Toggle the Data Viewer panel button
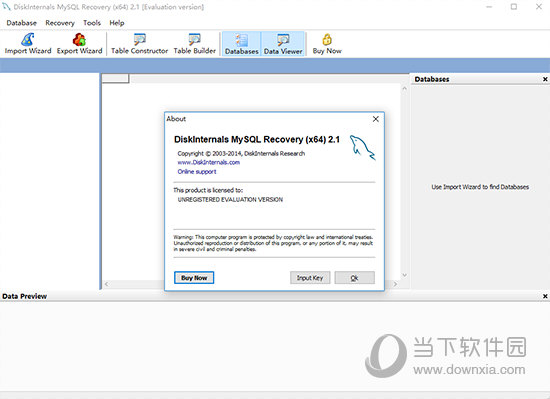550x399 pixels. click(x=283, y=44)
